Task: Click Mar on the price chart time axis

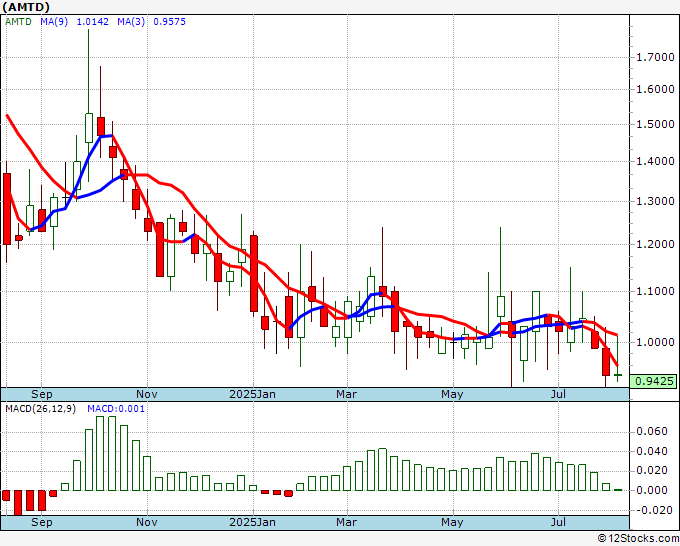Action: point(347,394)
